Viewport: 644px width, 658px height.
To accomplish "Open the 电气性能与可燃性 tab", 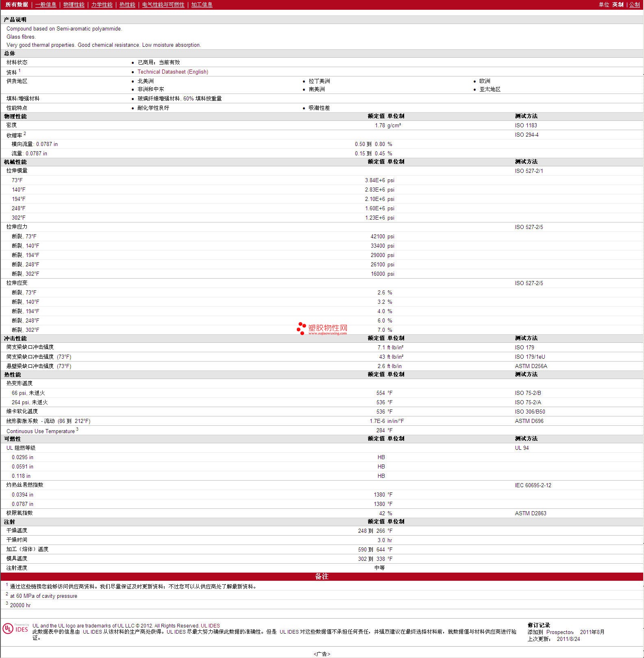I will 163,4.
